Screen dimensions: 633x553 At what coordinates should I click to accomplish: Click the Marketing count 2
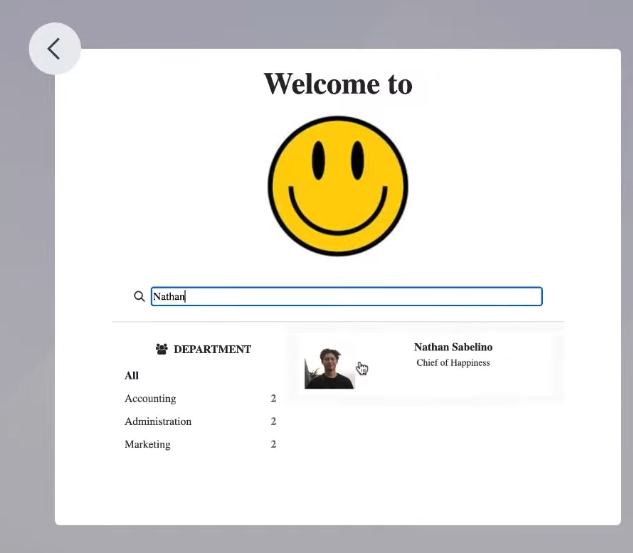pyautogui.click(x=273, y=444)
